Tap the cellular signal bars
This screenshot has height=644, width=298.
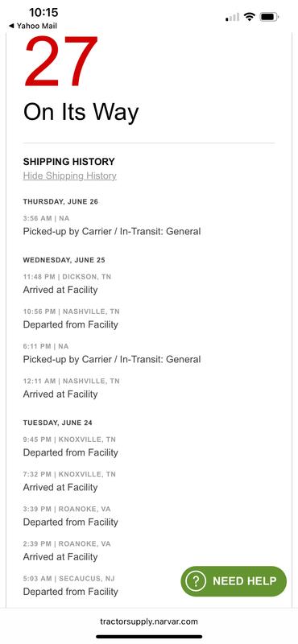[x=232, y=17]
